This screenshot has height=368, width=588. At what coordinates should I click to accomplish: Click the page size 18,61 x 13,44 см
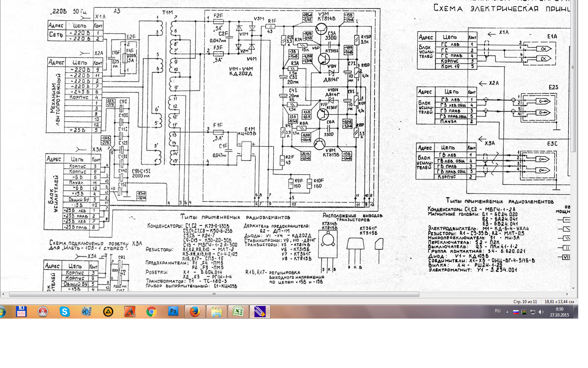[x=559, y=301]
